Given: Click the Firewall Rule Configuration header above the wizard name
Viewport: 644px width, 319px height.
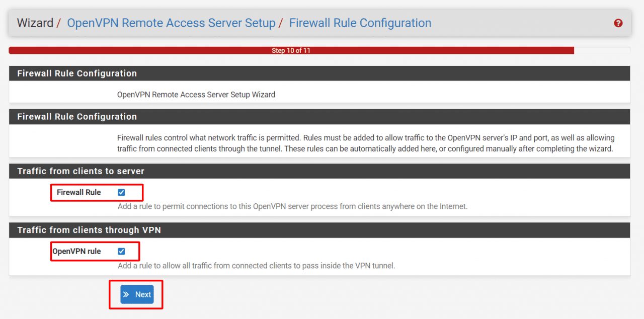Looking at the screenshot, I should pyautogui.click(x=77, y=73).
